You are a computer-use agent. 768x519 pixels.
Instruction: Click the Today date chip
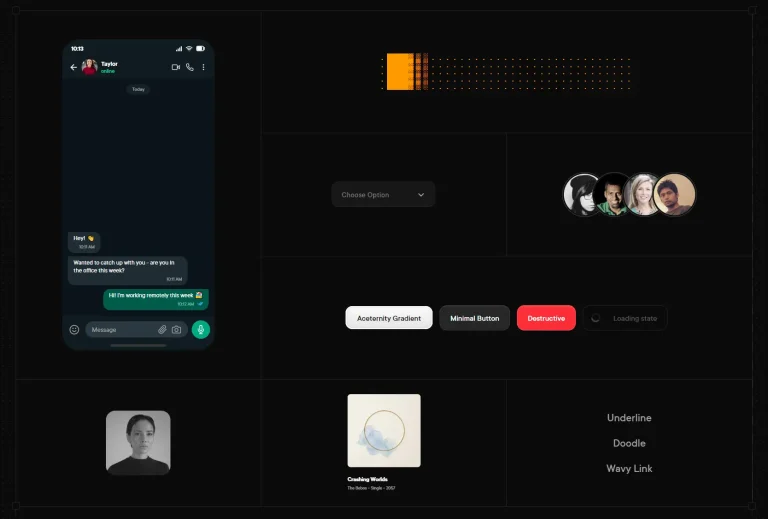point(138,89)
